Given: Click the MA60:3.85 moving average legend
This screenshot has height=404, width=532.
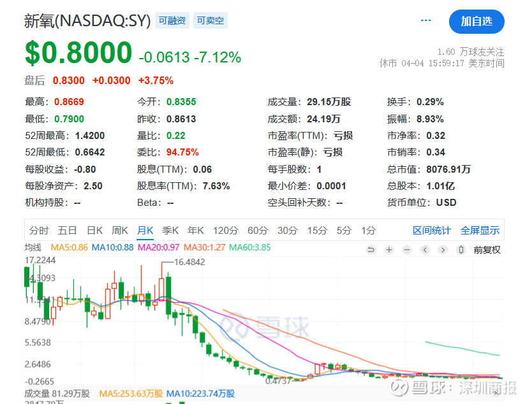Looking at the screenshot, I should [x=250, y=247].
